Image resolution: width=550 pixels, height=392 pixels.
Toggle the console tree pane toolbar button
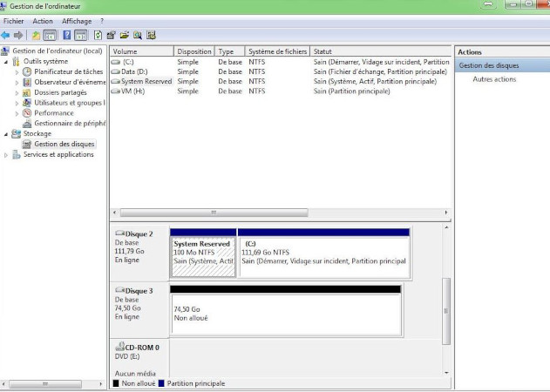point(50,35)
